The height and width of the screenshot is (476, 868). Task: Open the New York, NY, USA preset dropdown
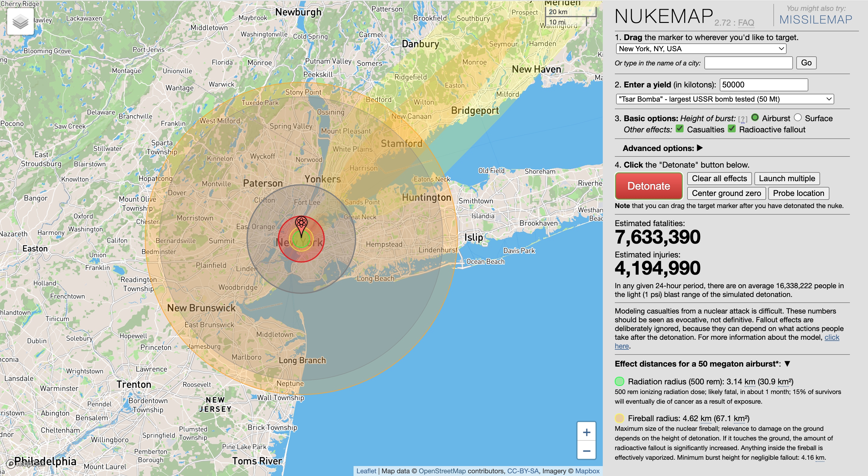[x=701, y=49]
